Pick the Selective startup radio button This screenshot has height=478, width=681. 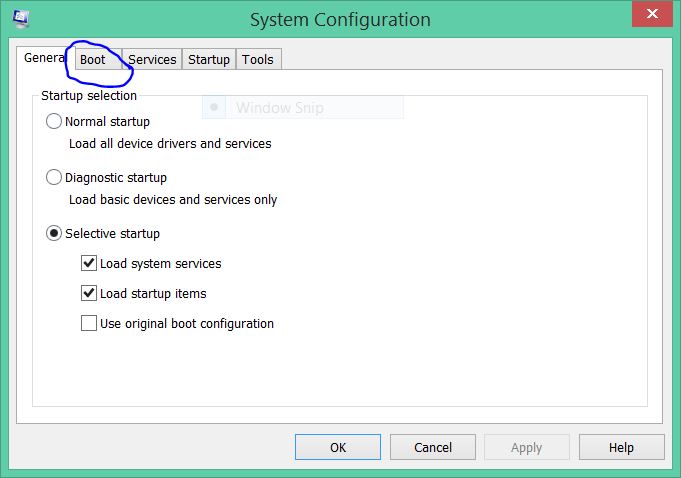pyautogui.click(x=54, y=233)
